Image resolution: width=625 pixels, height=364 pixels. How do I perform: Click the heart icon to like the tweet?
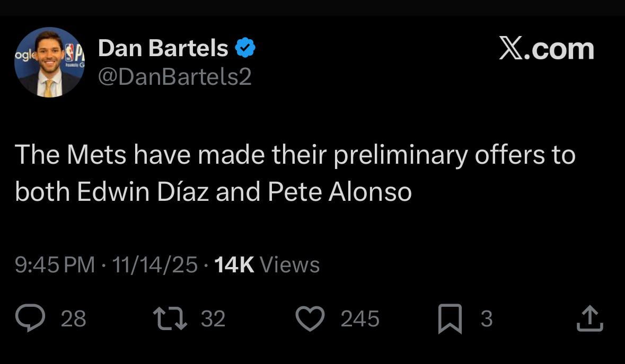coord(310,318)
